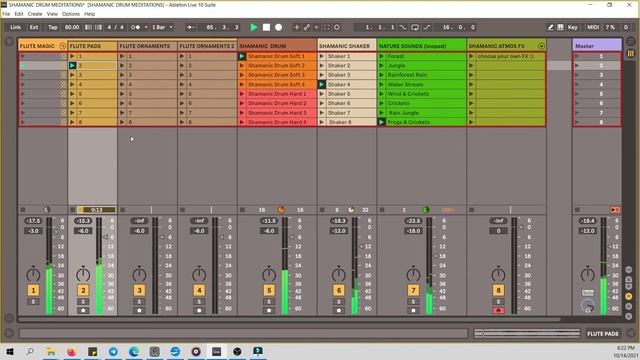Viewport: 640px width, 360px height.
Task: Open the View menu
Action: 52,14
